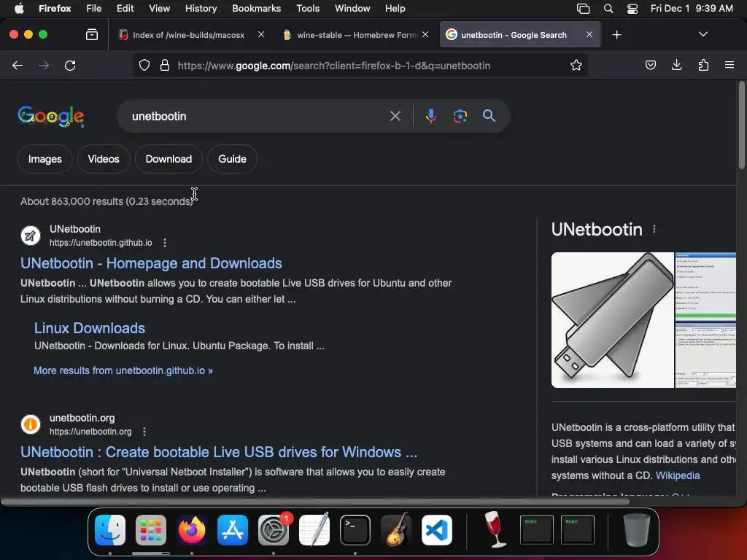Open Pocket save icon in toolbar
The image size is (747, 560).
coord(650,65)
